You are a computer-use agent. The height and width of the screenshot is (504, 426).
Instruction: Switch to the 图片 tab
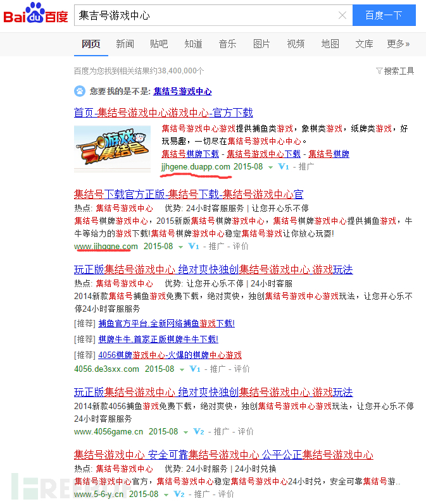(x=261, y=44)
